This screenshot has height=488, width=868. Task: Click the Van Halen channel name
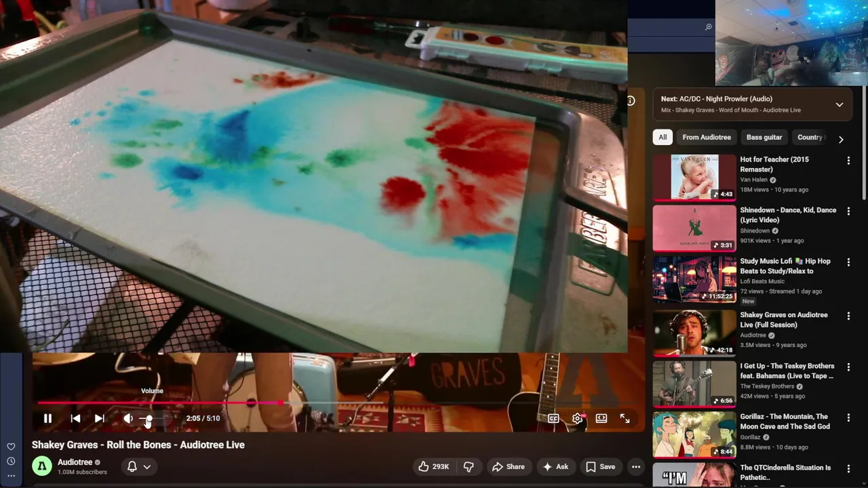click(755, 180)
